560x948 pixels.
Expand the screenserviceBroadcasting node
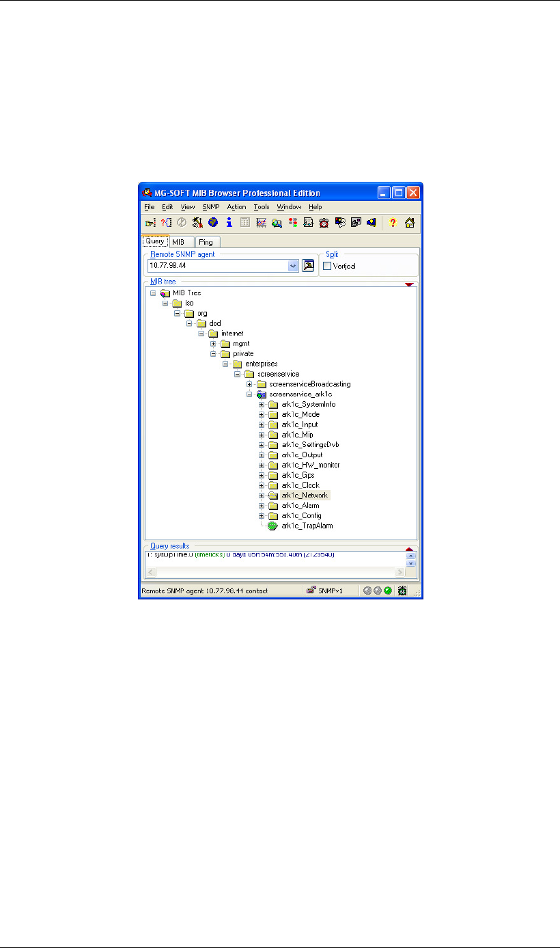(x=249, y=384)
